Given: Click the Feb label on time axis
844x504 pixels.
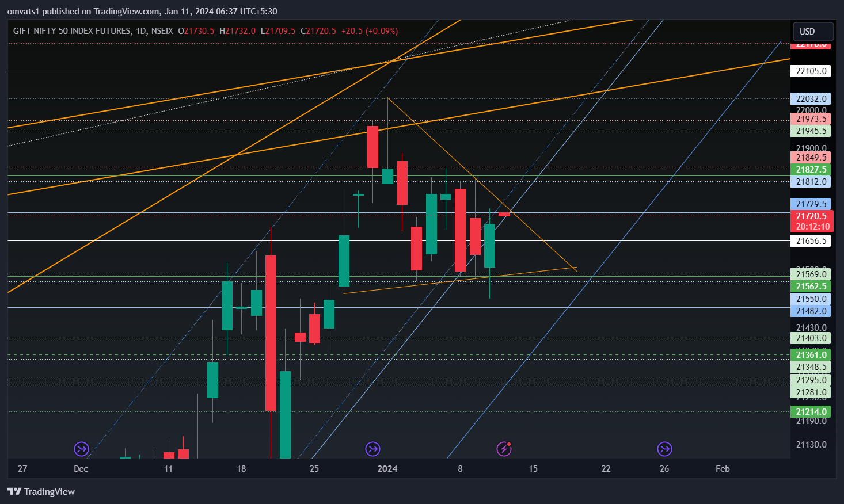Looking at the screenshot, I should click(723, 469).
